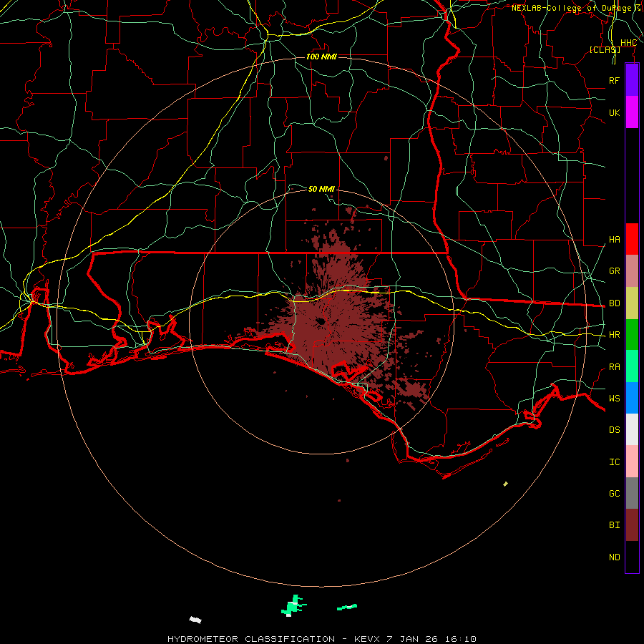The width and height of the screenshot is (644, 644).
Task: Click the radar site center dot
Action: pos(321,321)
